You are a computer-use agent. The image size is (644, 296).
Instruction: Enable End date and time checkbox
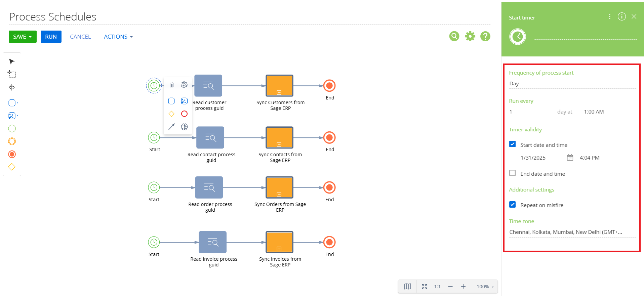pos(513,173)
